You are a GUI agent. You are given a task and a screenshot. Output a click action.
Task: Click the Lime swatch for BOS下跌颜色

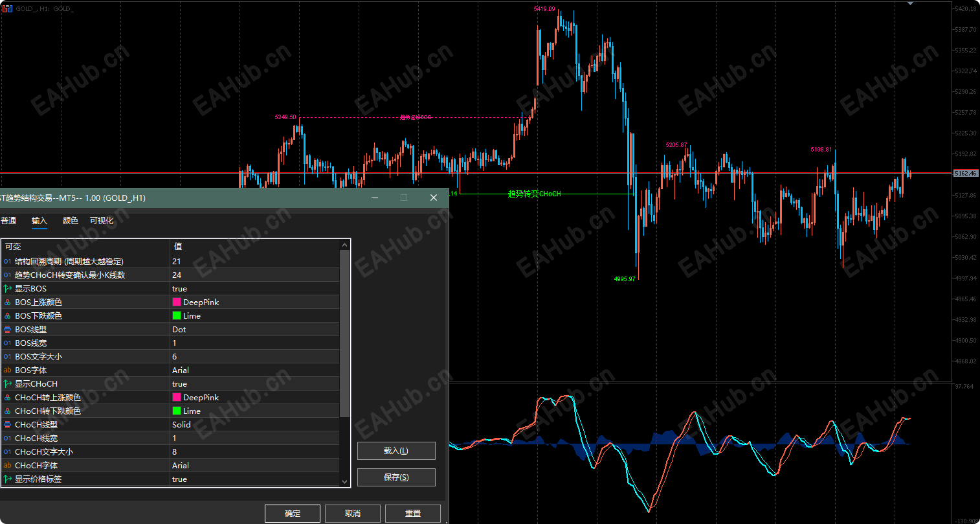(x=177, y=316)
